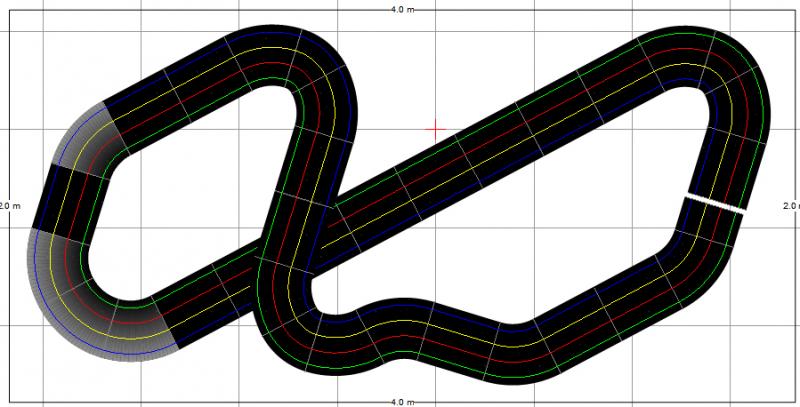
Task: Click the red crosshair center marker
Action: [436, 128]
